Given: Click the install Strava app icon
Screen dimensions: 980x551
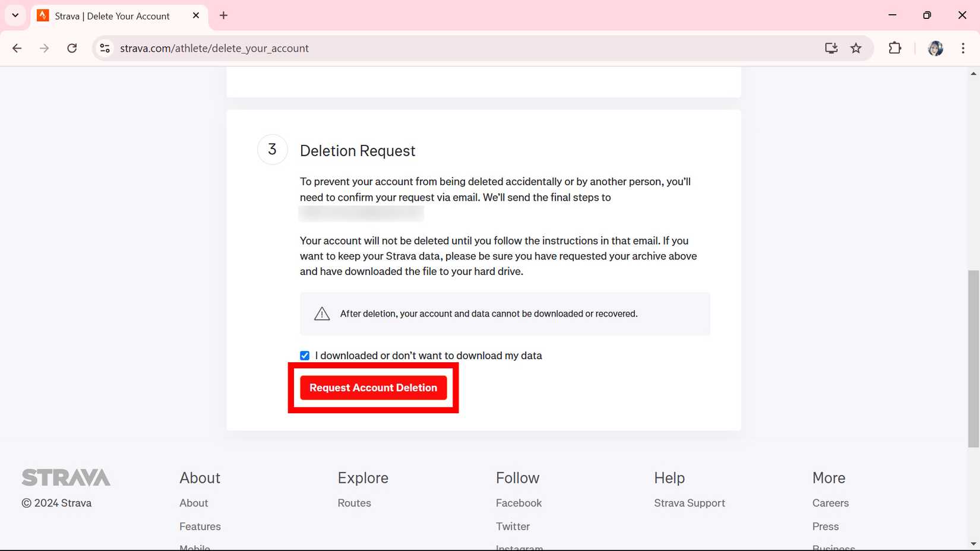Looking at the screenshot, I should (831, 48).
